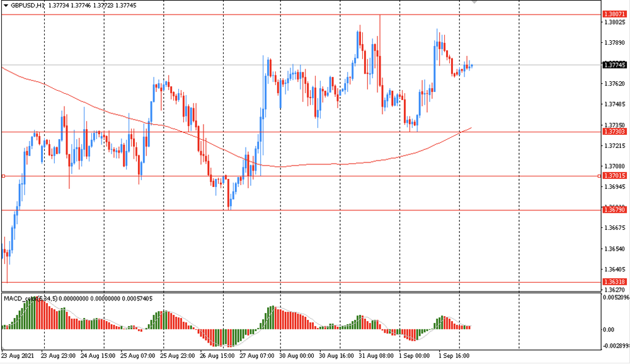
Task: Click the chart shift marker above 1 Sep 16:00
Action: click(x=474, y=2)
